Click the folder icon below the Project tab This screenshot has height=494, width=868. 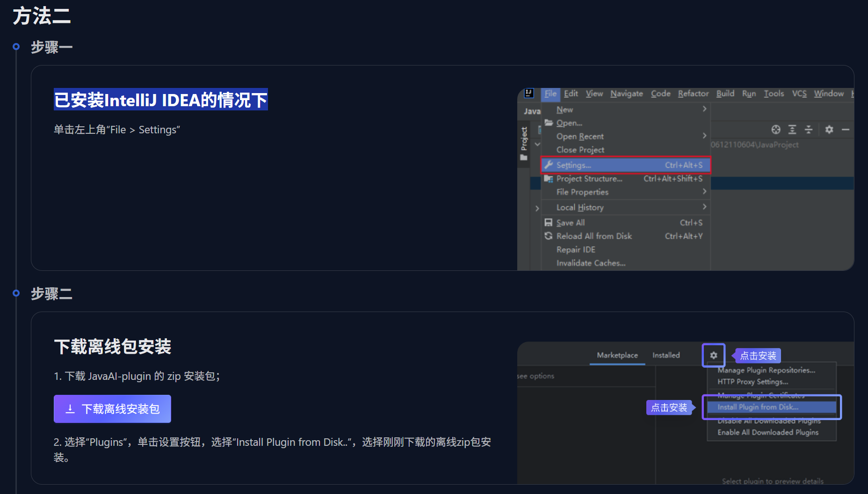[524, 158]
